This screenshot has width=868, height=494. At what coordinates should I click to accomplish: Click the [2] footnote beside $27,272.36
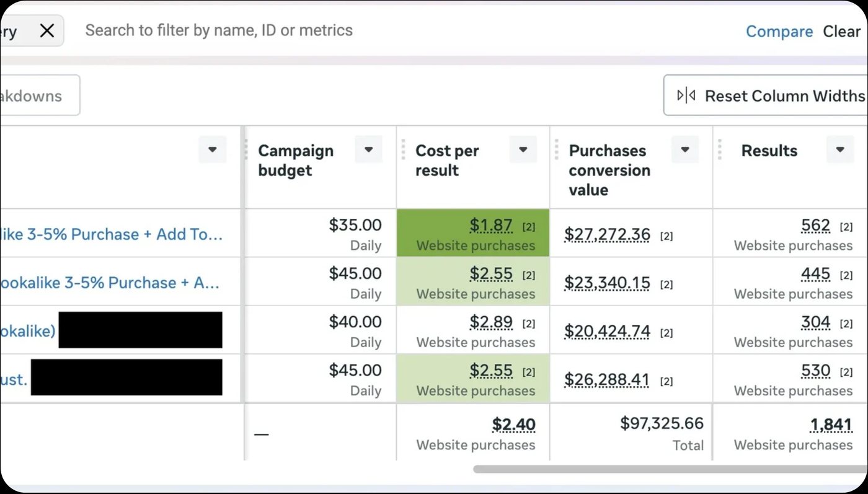click(x=666, y=236)
